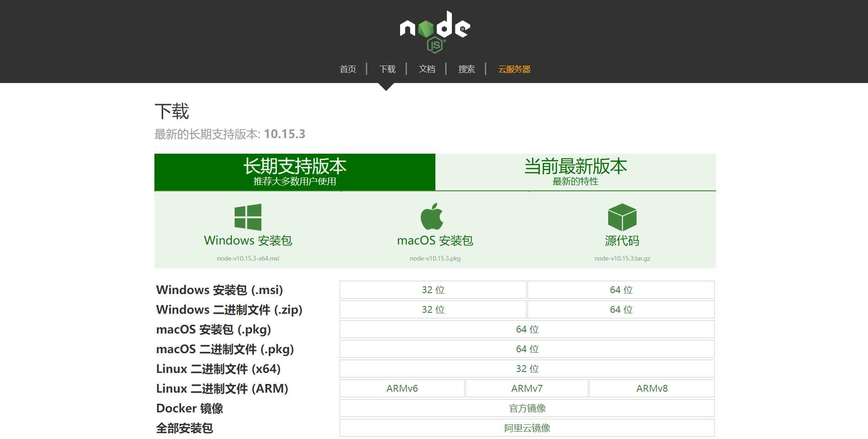Open the 搜索 navigation item
Image resolution: width=868 pixels, height=439 pixels.
pyautogui.click(x=467, y=69)
